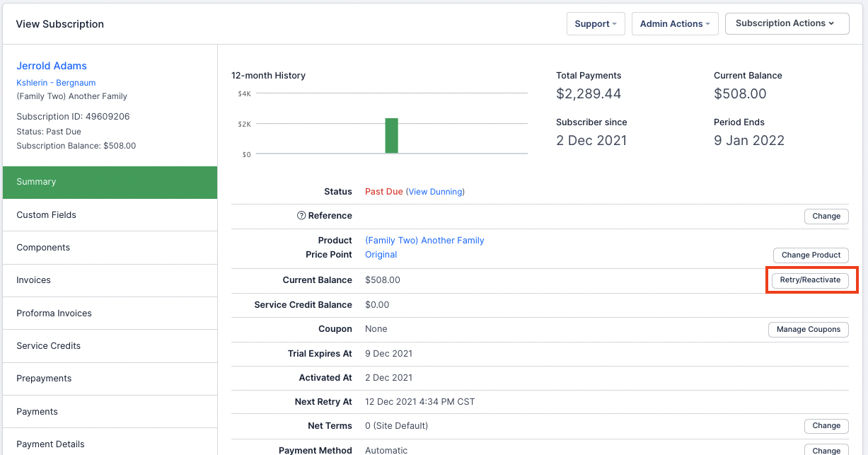Click Change button for Payment Method
This screenshot has height=455, width=868.
pyautogui.click(x=826, y=450)
